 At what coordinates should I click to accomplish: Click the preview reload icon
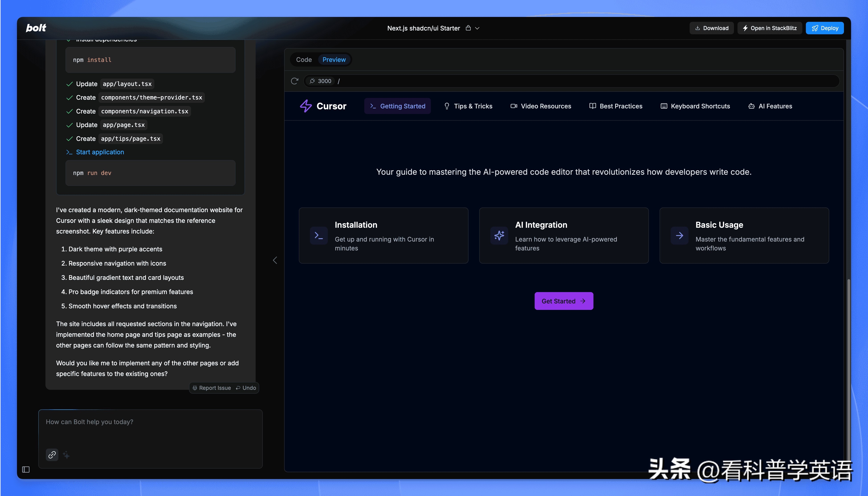tap(294, 81)
